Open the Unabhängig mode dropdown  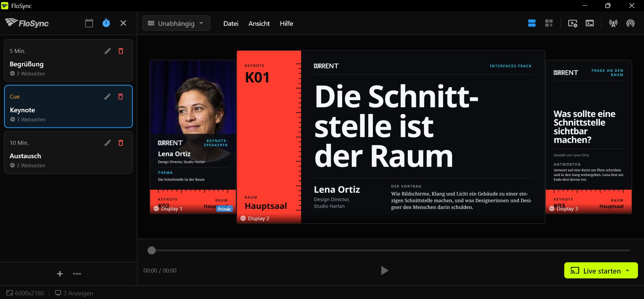coord(176,23)
